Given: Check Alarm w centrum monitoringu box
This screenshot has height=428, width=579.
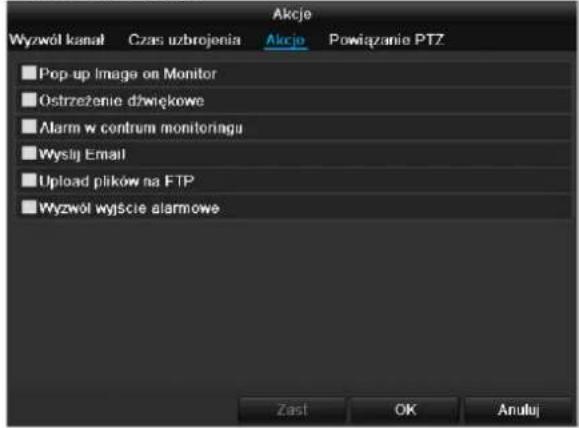Looking at the screenshot, I should (x=29, y=127).
